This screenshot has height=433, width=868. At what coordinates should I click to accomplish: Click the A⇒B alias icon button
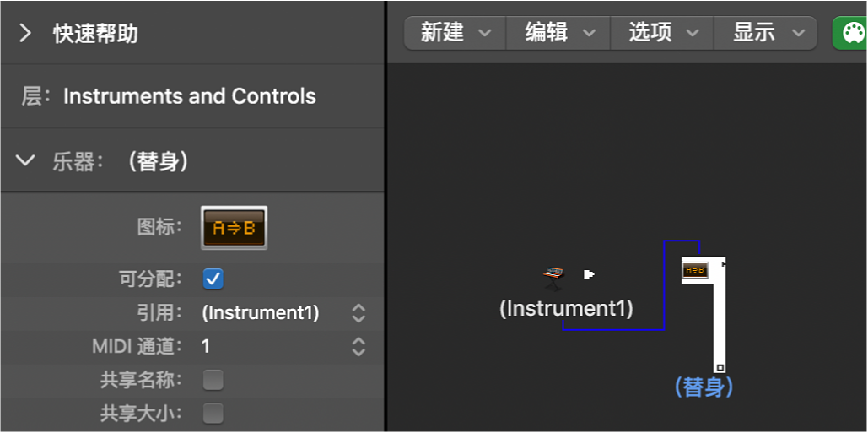(234, 227)
